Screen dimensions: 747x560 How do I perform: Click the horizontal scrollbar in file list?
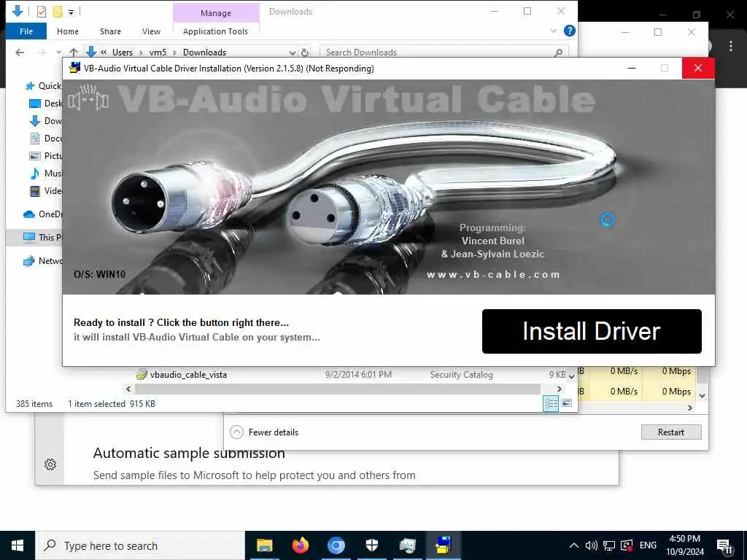click(x=338, y=389)
